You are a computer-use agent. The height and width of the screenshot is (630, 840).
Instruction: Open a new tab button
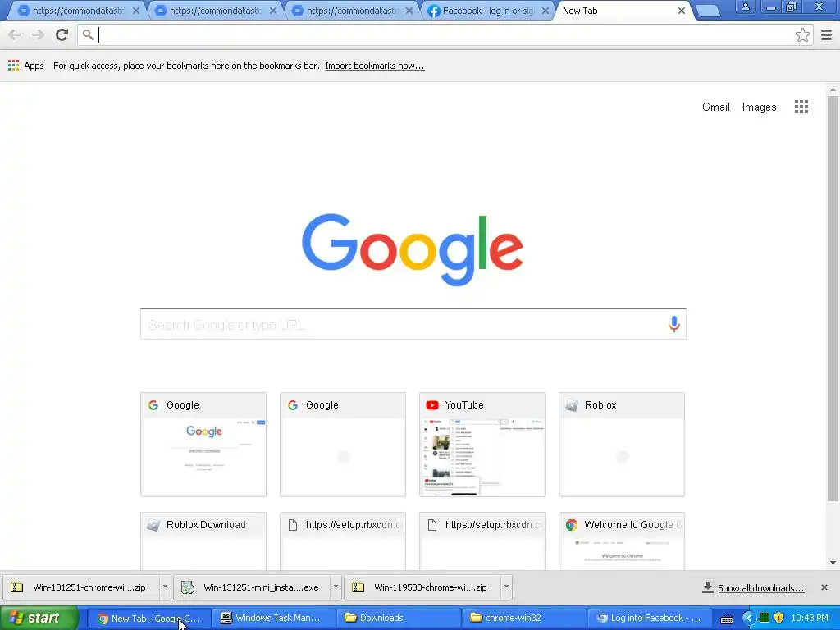(x=708, y=11)
